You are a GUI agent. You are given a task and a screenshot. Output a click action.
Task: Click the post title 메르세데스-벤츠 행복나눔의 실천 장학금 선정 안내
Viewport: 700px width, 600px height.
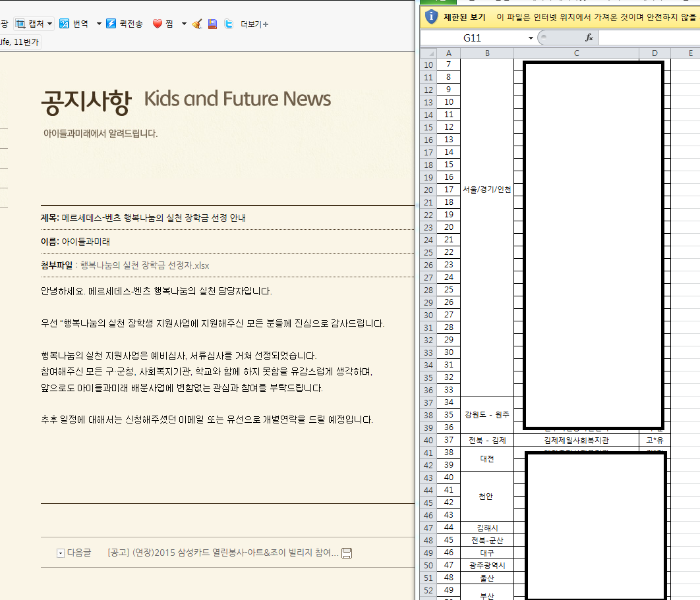[x=154, y=218]
